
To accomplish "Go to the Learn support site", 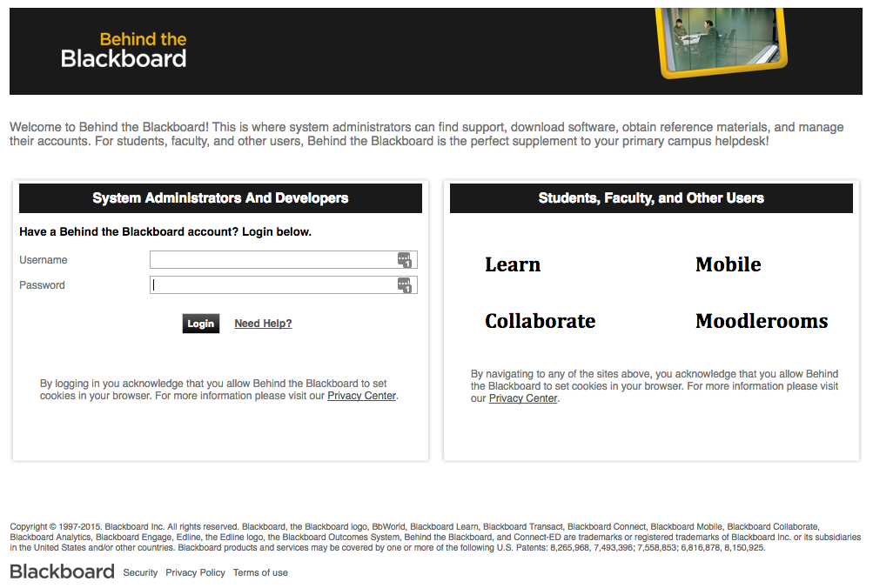I will (x=513, y=264).
